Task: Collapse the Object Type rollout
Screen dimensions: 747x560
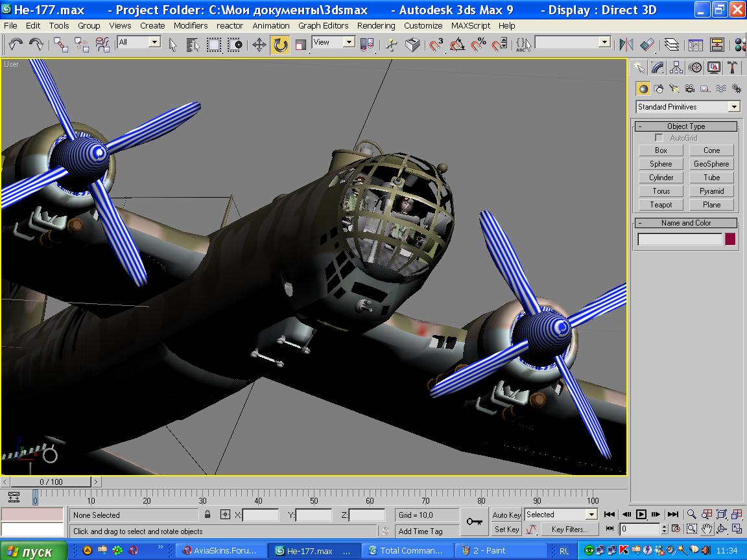Action: pyautogui.click(x=686, y=126)
